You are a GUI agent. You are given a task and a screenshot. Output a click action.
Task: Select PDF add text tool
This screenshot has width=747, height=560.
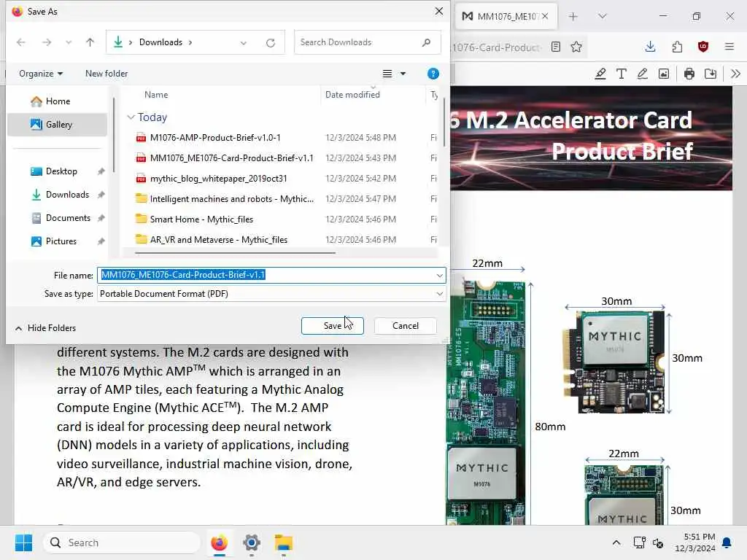pos(622,74)
